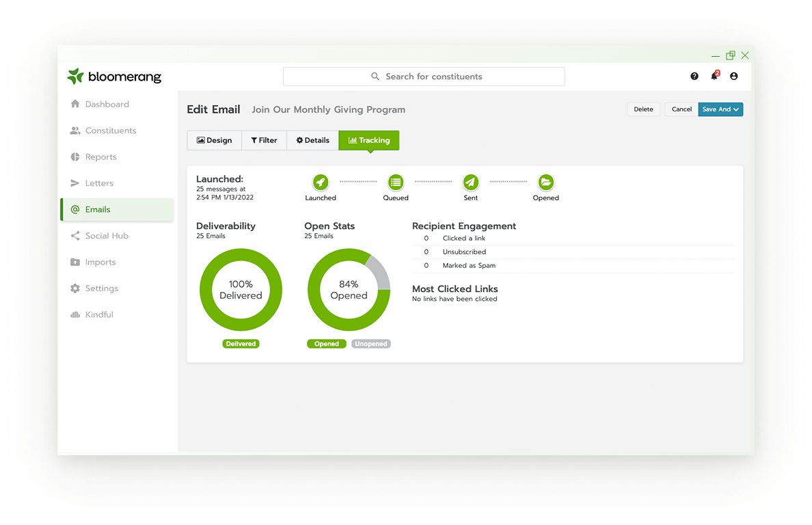Click the Delete button
Viewport: 812px width, 525px height.
[x=643, y=109]
